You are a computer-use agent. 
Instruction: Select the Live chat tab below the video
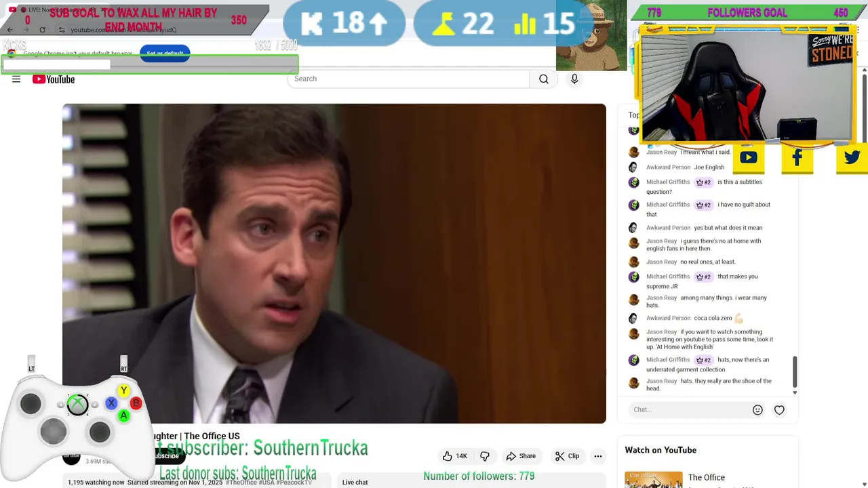(355, 483)
